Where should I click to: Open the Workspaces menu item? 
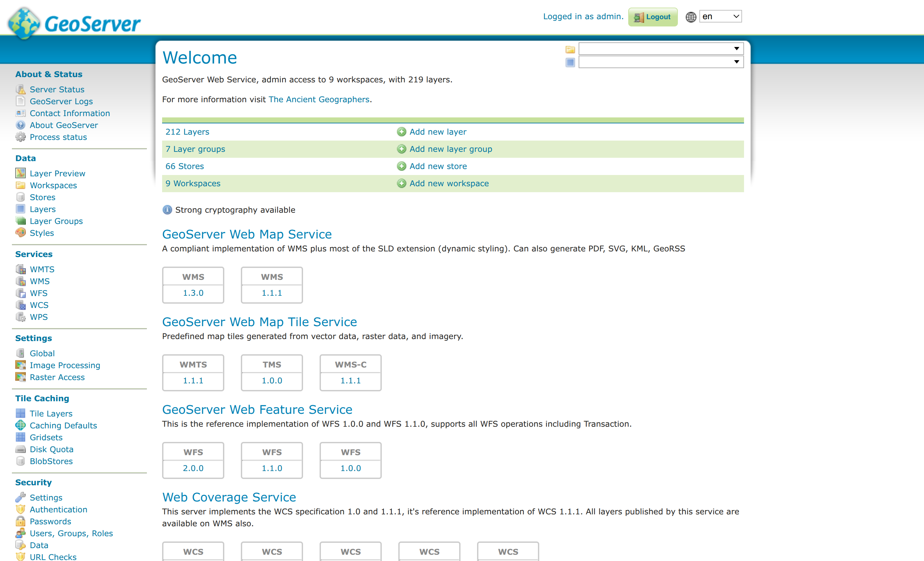(x=53, y=185)
